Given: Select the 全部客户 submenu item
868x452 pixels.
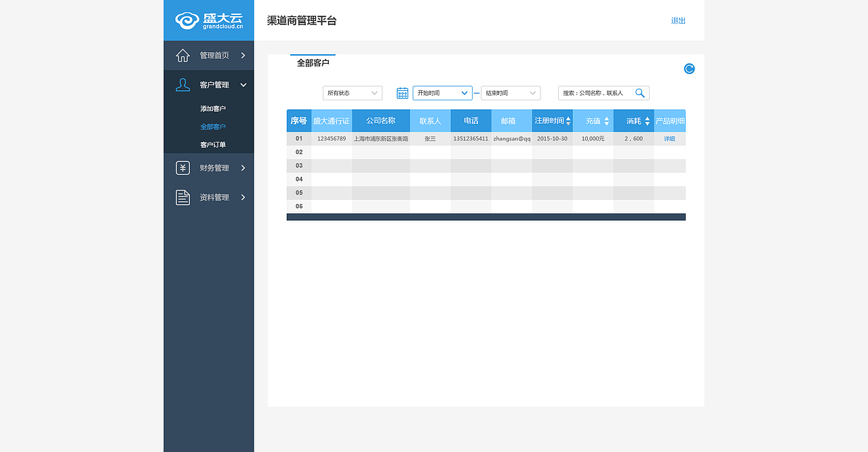Looking at the screenshot, I should coord(213,127).
